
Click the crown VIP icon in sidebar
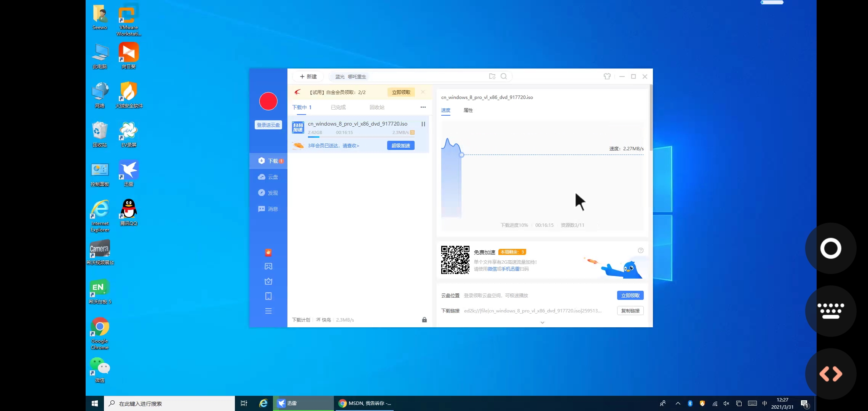click(x=268, y=281)
